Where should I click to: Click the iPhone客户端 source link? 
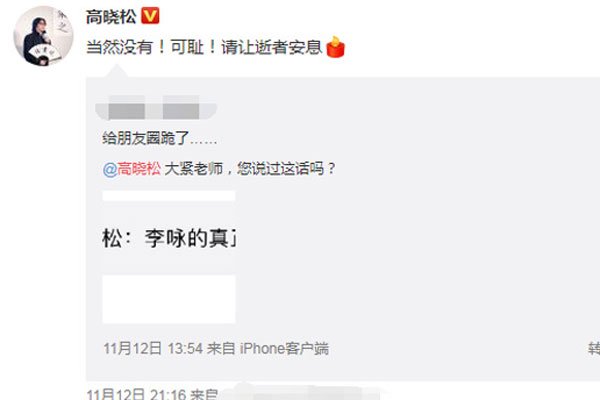pyautogui.click(x=284, y=349)
